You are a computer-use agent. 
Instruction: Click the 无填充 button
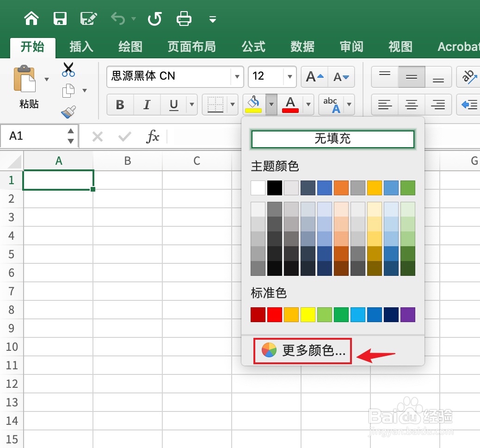coord(333,139)
